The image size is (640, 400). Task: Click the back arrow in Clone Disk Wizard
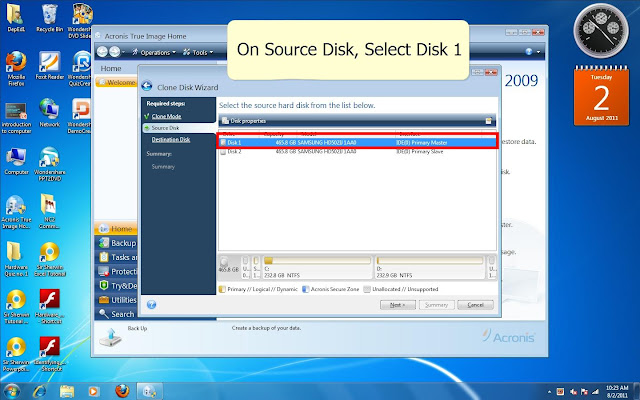[147, 86]
